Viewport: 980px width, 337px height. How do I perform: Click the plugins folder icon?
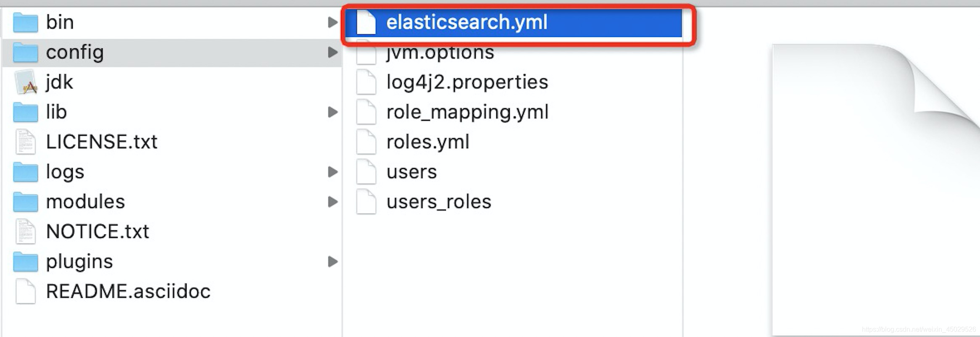click(26, 261)
